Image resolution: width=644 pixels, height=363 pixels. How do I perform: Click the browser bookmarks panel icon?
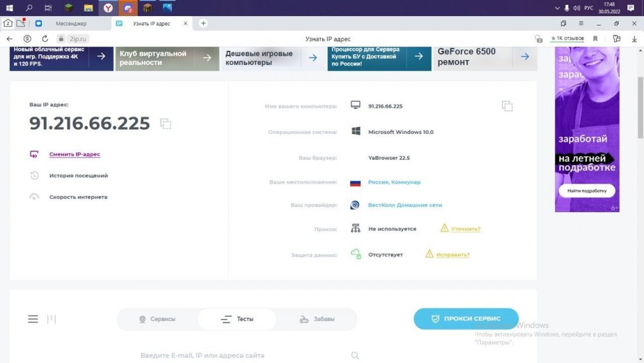click(563, 23)
